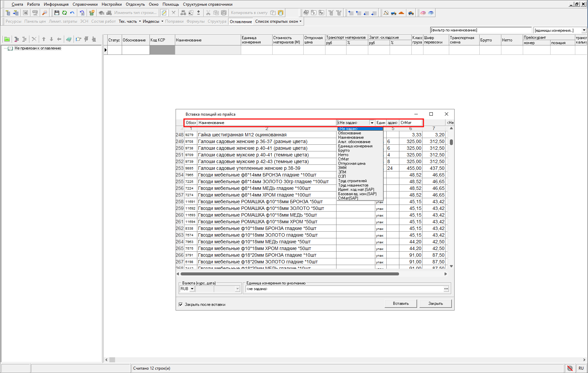Screen dimensions: 588x373
Task: Click the orange bricks materials icon
Action: point(401,13)
